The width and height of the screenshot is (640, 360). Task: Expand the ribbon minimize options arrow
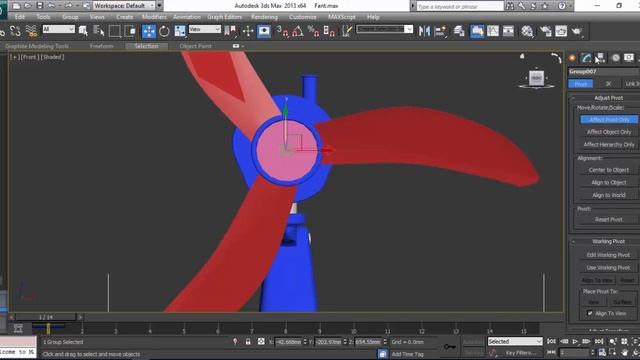click(242, 46)
